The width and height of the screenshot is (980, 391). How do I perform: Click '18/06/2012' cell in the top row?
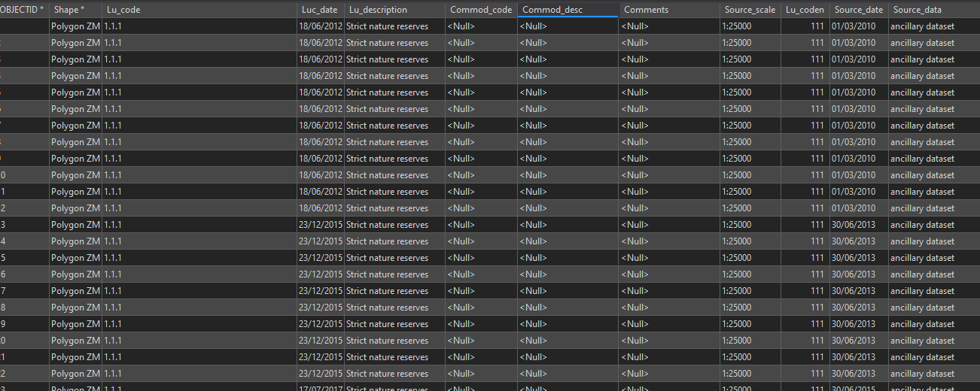click(321, 26)
